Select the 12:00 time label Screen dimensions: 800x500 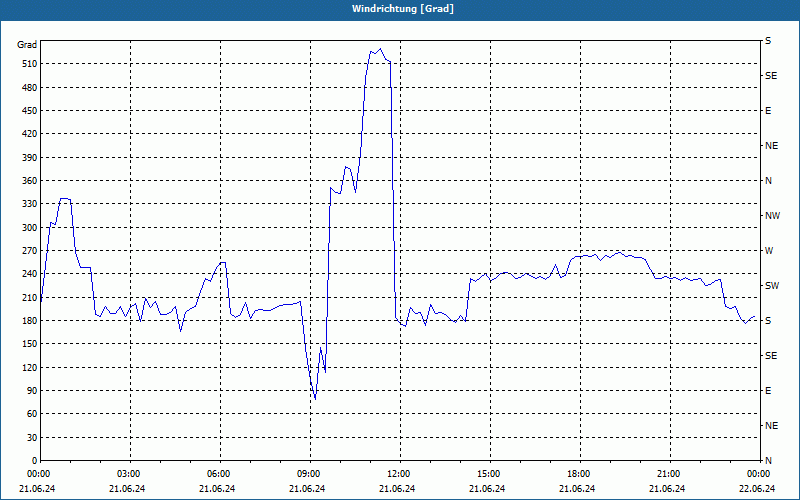(398, 474)
